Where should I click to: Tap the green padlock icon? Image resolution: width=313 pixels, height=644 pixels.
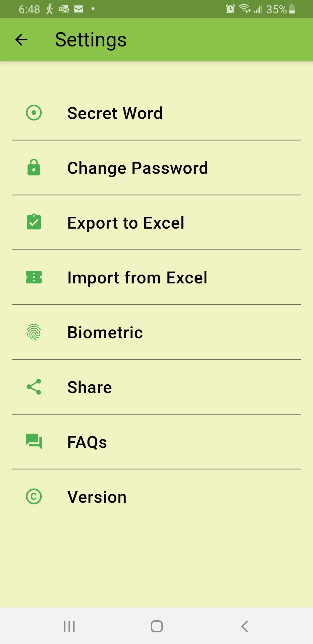pyautogui.click(x=34, y=167)
